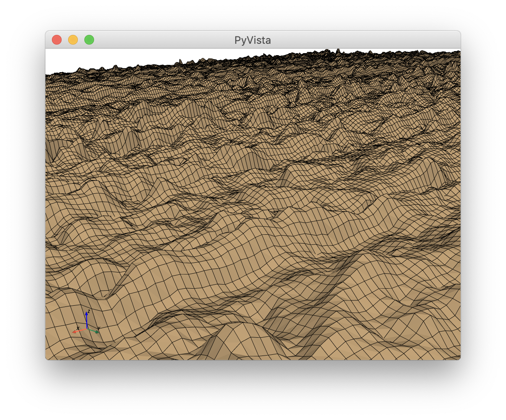Click the green Y axis arrow
Screen dimensions: 506x420
click(x=93, y=331)
